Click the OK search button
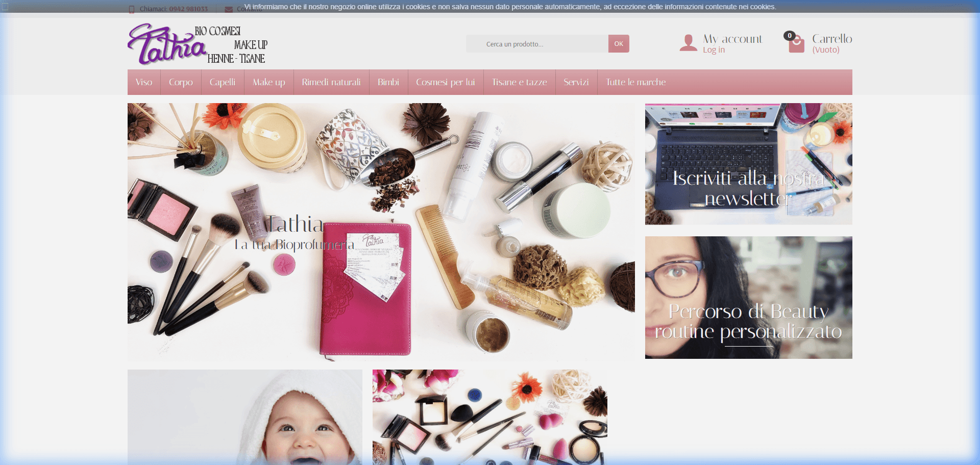980x465 pixels. (x=619, y=44)
